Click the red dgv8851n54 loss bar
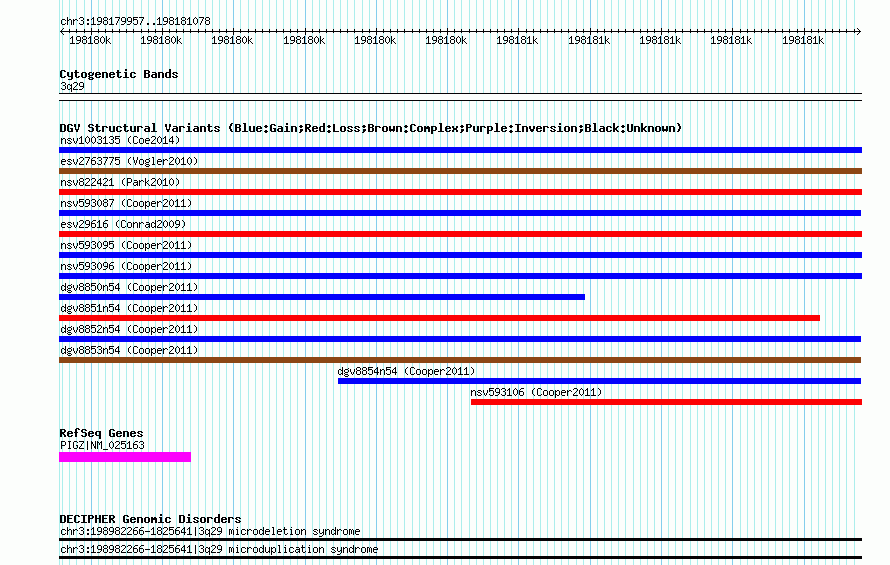 pos(439,318)
